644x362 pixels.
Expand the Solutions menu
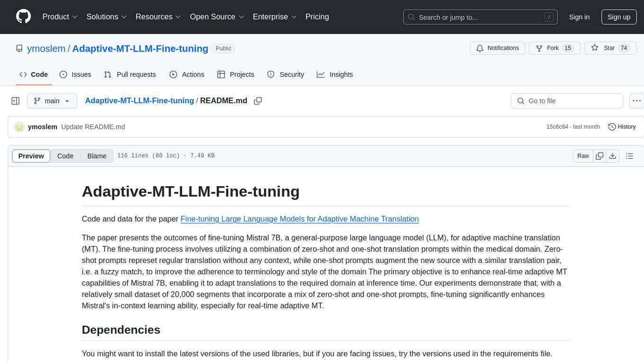[107, 17]
